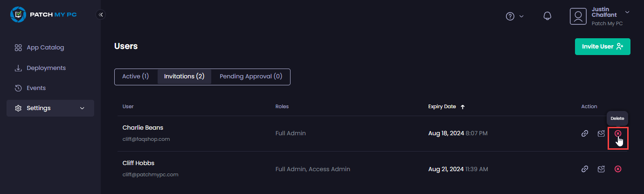
Task: Open App Catalog in the sidebar
Action: pyautogui.click(x=45, y=48)
